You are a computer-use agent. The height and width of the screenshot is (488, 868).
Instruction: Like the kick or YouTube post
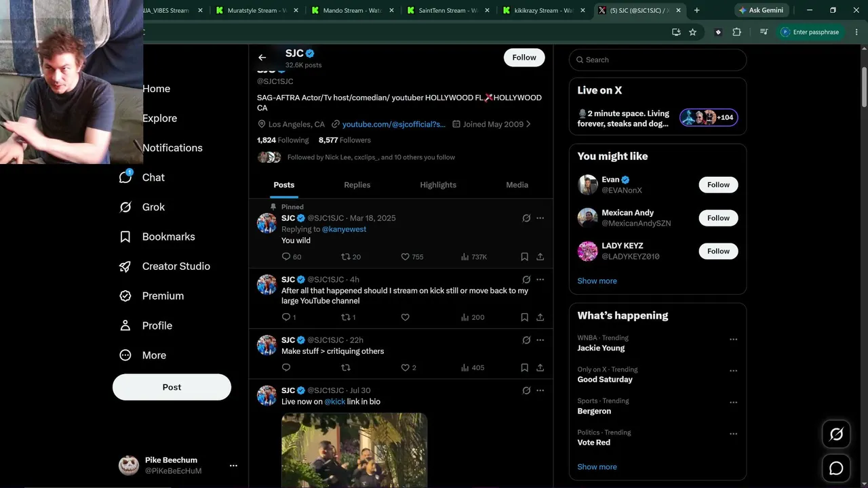pos(406,317)
